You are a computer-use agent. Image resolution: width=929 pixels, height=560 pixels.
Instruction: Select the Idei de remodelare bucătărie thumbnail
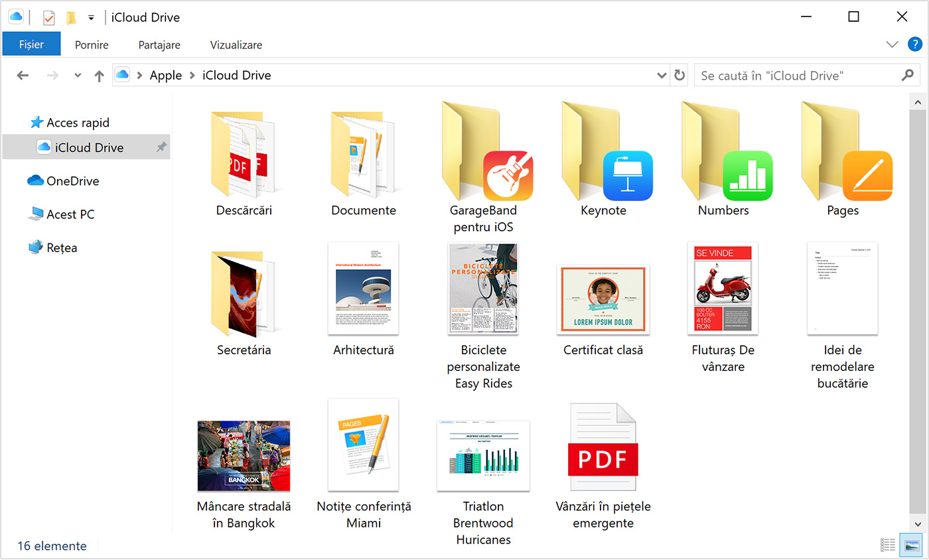point(843,288)
